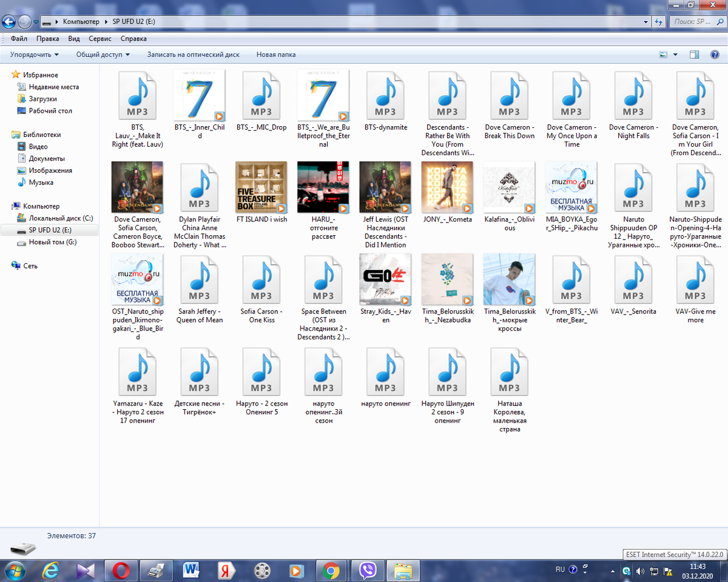Select Dove Cameron - Night Falls file
Image resolution: width=728 pixels, height=582 pixels.
click(633, 106)
